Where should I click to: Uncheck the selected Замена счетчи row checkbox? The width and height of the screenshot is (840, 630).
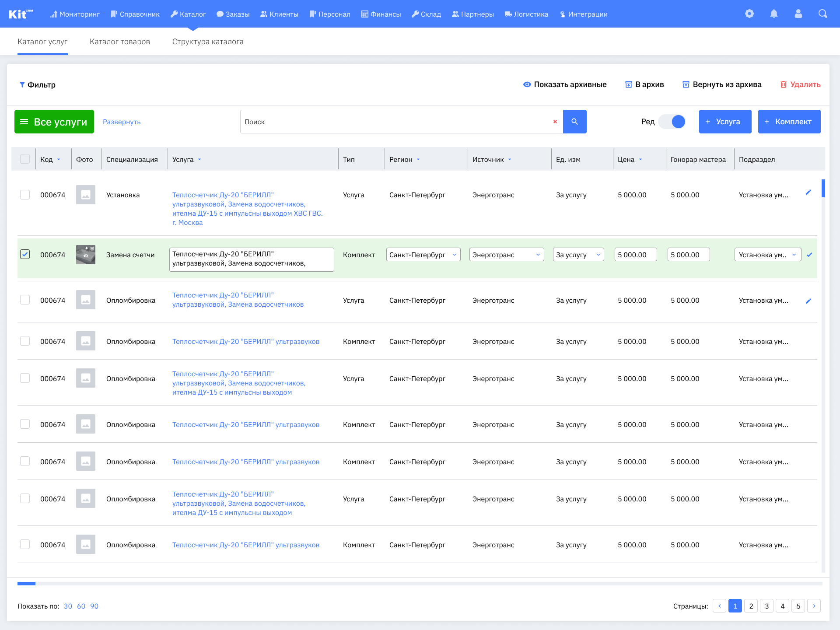tap(25, 254)
